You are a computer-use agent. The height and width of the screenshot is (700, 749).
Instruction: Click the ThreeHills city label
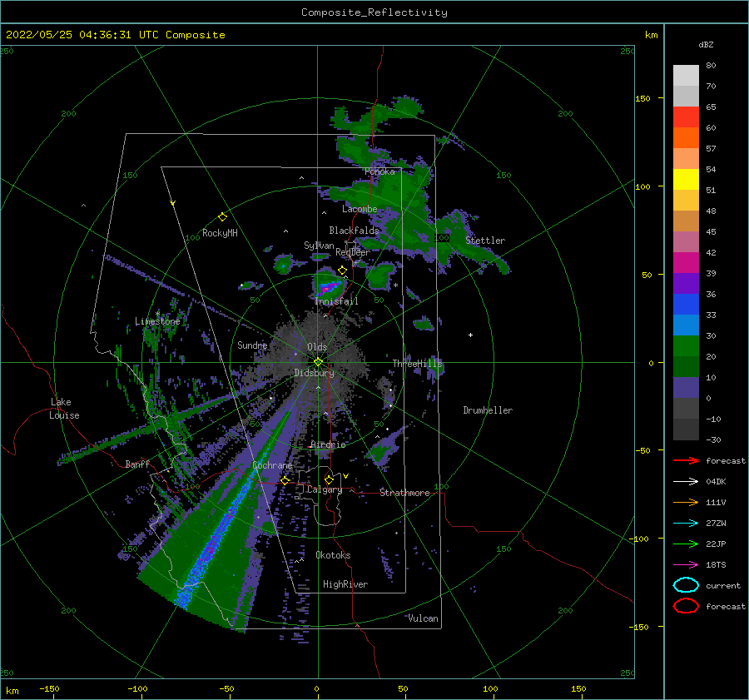point(418,364)
